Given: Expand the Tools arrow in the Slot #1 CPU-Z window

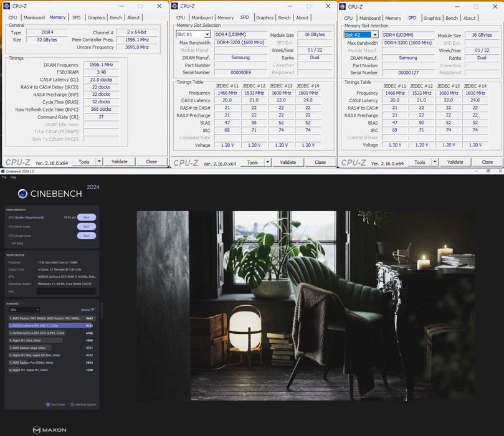Looking at the screenshot, I should (267, 162).
